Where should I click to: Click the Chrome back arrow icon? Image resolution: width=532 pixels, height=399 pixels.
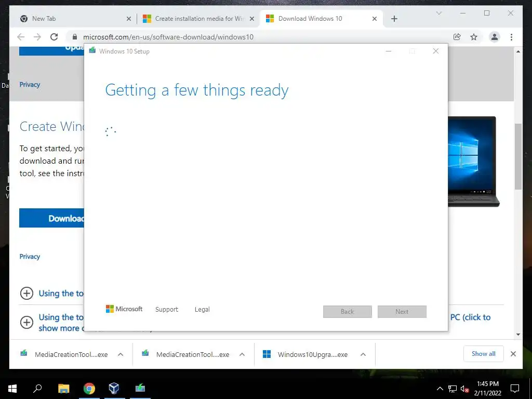point(21,37)
